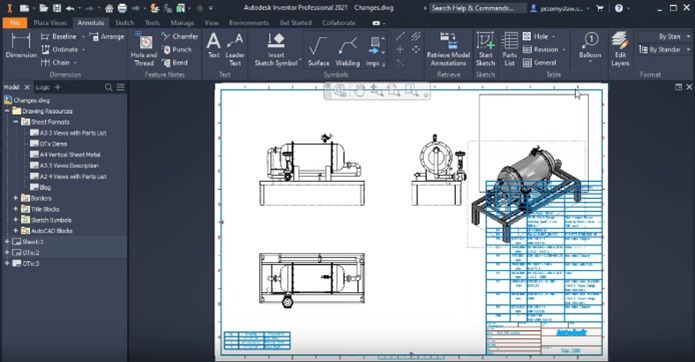
Task: Select A4 Vertical Sheet Metal format
Action: pos(65,155)
